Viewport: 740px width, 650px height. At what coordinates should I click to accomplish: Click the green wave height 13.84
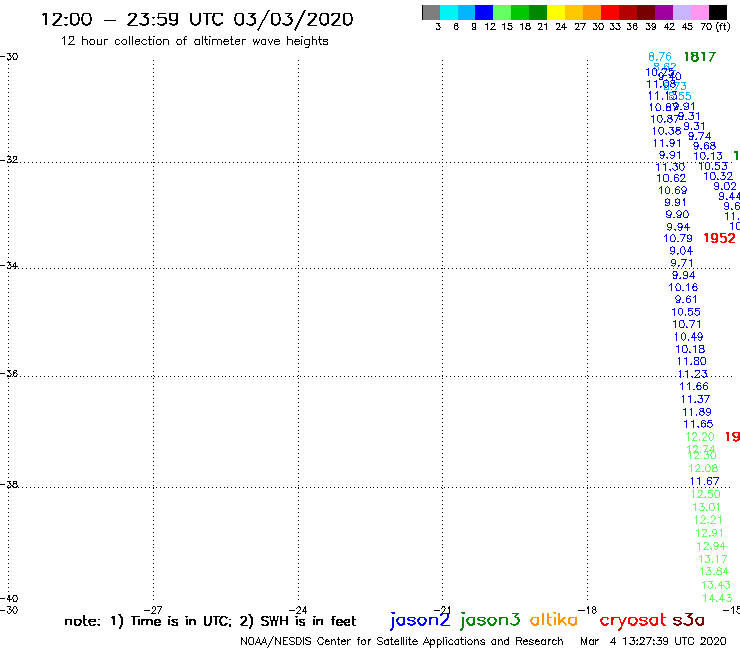point(714,572)
